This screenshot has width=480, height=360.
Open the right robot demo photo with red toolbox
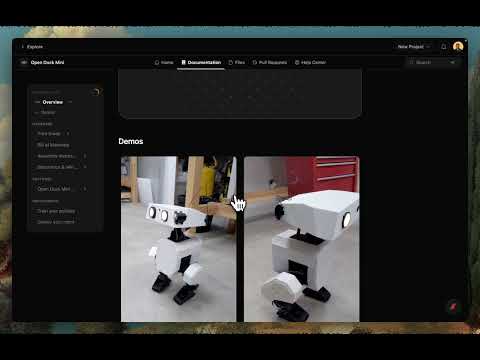(x=302, y=239)
